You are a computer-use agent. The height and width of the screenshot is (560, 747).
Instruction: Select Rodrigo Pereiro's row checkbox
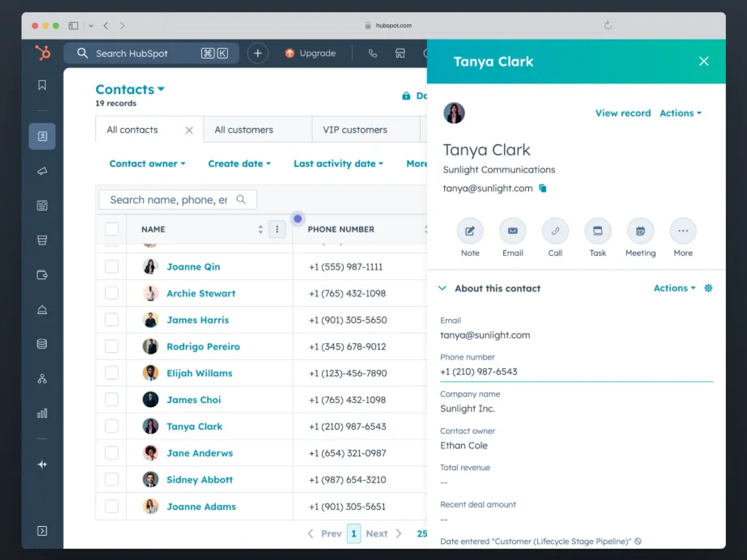click(112, 347)
